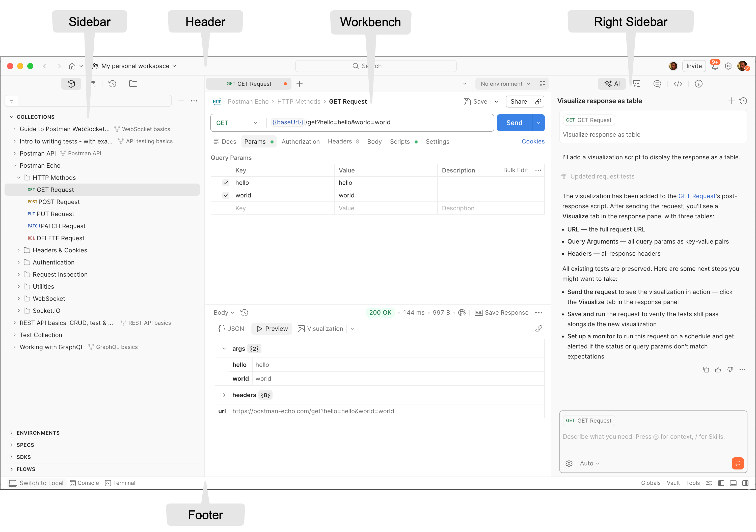Screen dimensions: 756x532
Task: Uncheck the hello query parameter
Action: pos(226,183)
